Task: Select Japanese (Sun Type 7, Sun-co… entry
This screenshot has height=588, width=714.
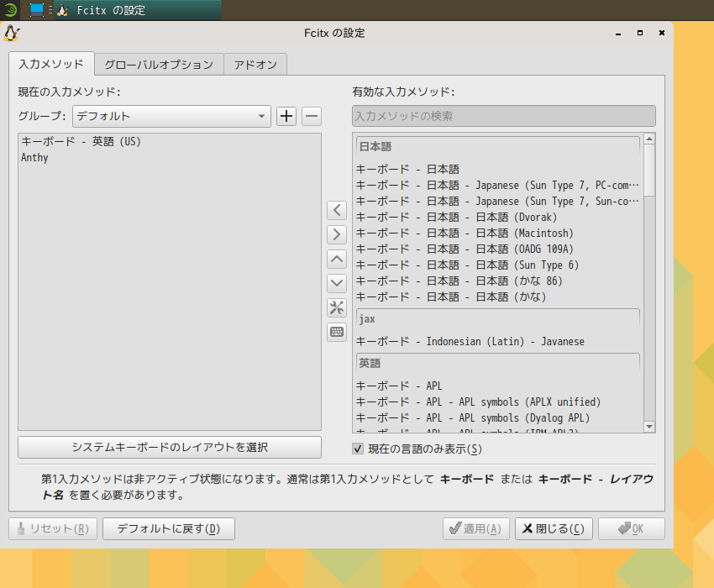Action: tap(498, 202)
